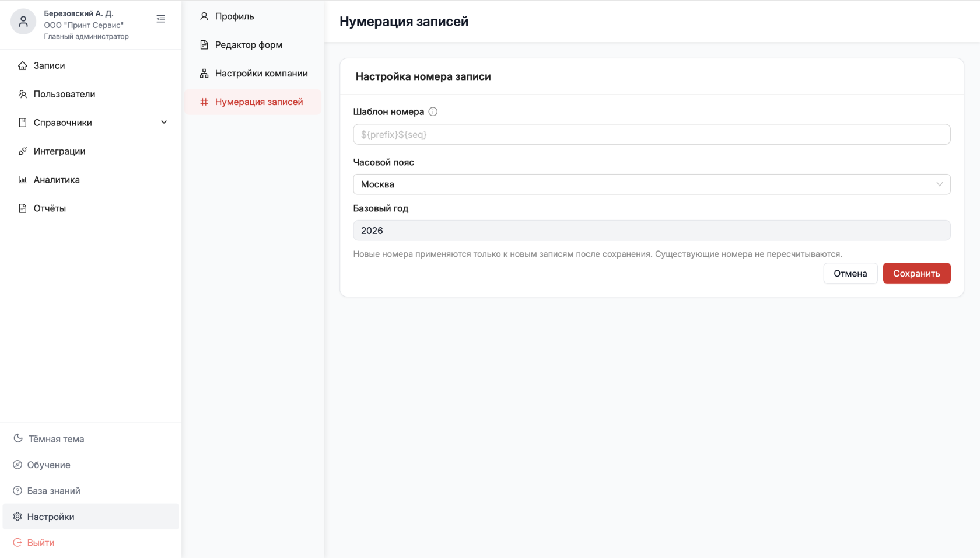Collapse the sidebar with the menu-fold icon
Screen dimensions: 980x558
[x=161, y=19]
